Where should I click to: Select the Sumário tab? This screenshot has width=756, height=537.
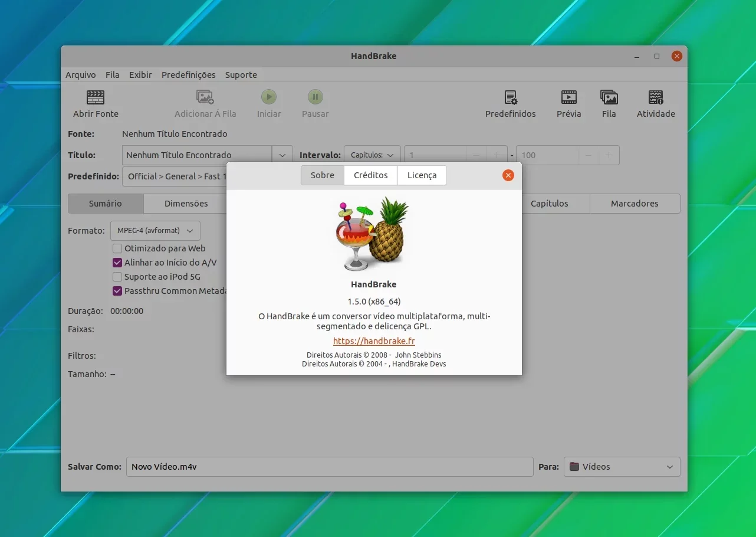click(106, 204)
